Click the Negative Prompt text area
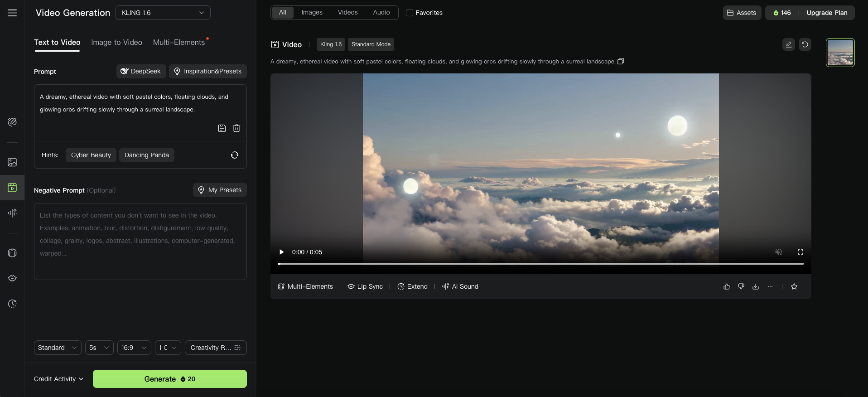This screenshot has height=397, width=868. [x=140, y=242]
